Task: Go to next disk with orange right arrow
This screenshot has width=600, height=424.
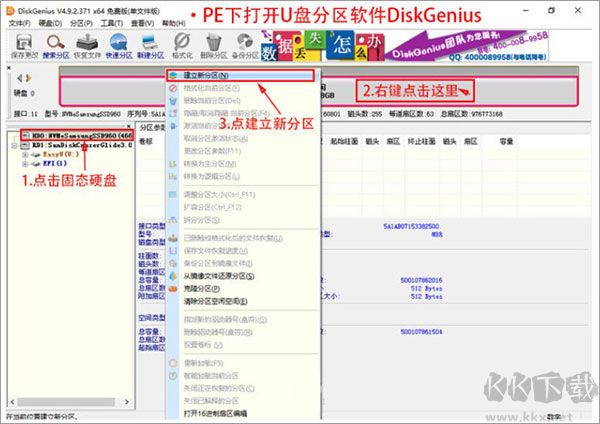Action: (x=28, y=78)
